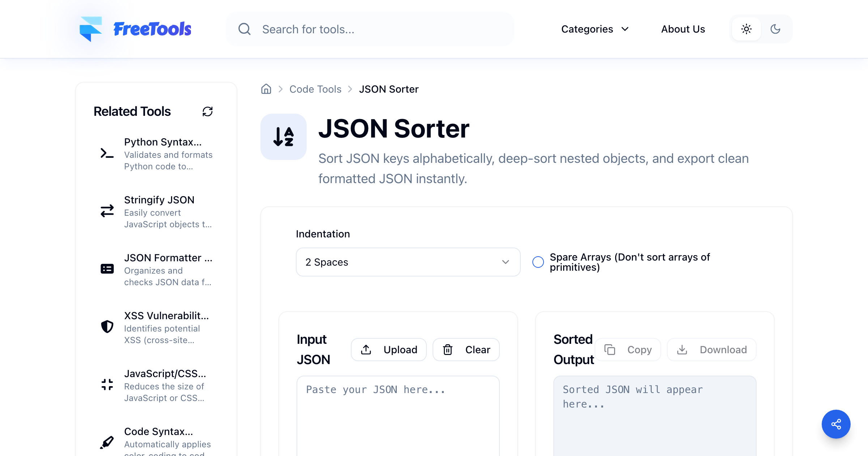
Task: Click the home breadcrumb icon
Action: point(266,89)
